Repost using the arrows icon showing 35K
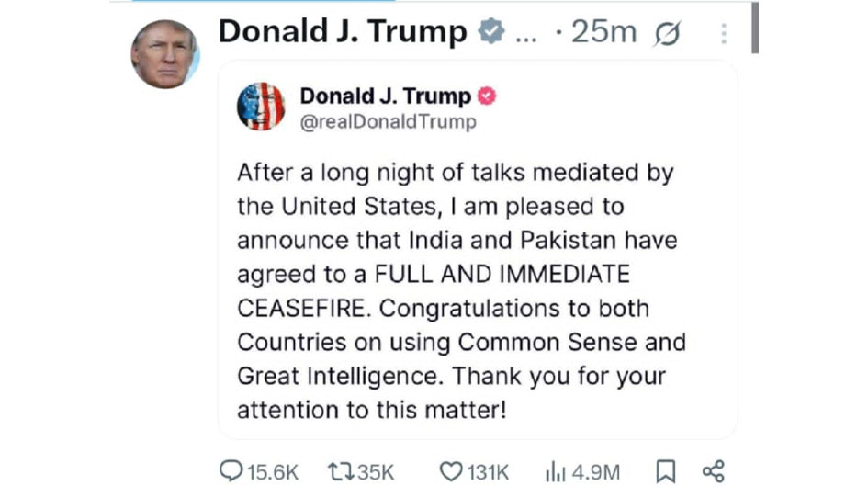This screenshot has height=486, width=868. 342,472
